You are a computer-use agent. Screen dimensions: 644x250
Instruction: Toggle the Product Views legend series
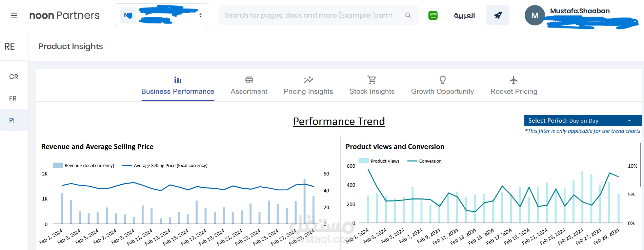379,161
